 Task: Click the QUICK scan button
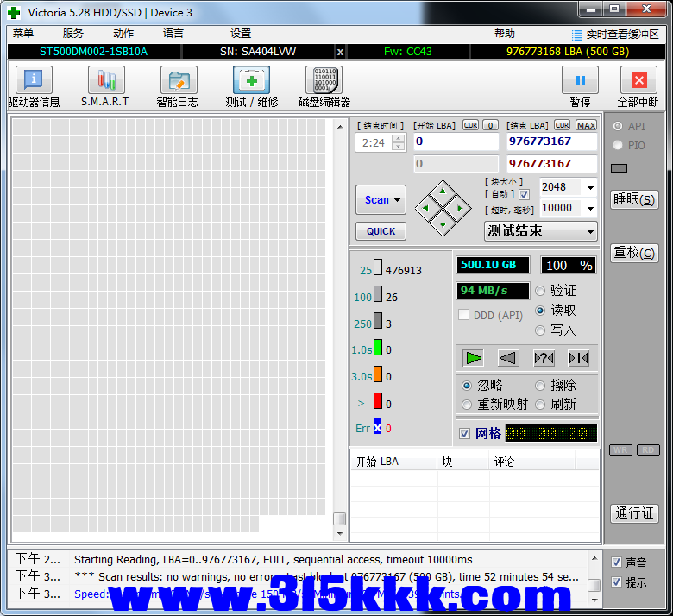pyautogui.click(x=381, y=231)
